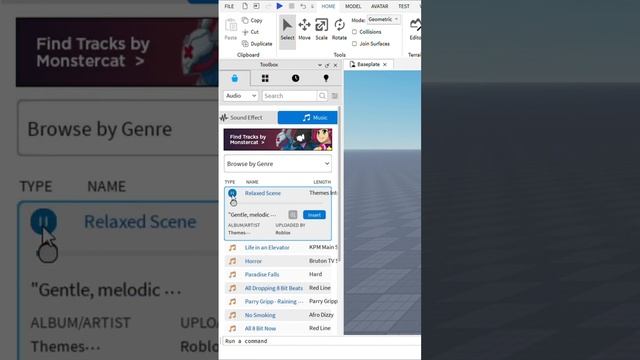Open the No Smoking track title
Viewport: 640px width, 360px height.
260,315
